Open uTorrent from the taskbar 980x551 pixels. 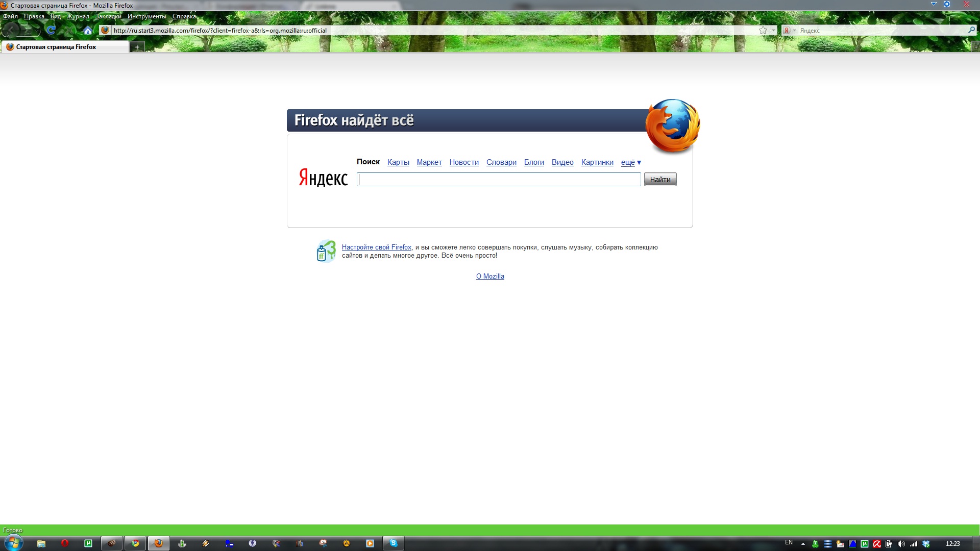tap(88, 543)
